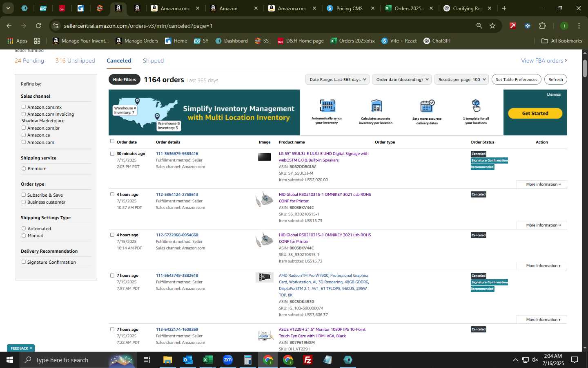Reload the page with the refresh icon
Viewport: 588px width, 368px height.
coord(38,26)
